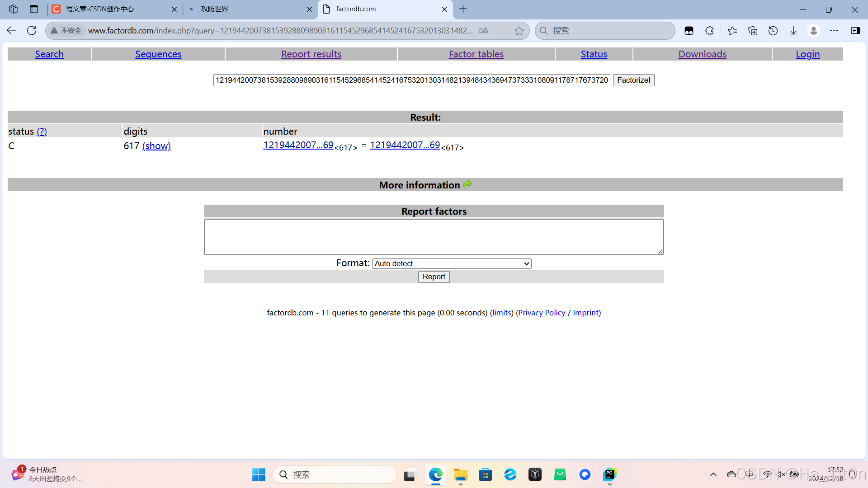
Task: Open the browser settings ellipsis menu
Action: coord(835,31)
